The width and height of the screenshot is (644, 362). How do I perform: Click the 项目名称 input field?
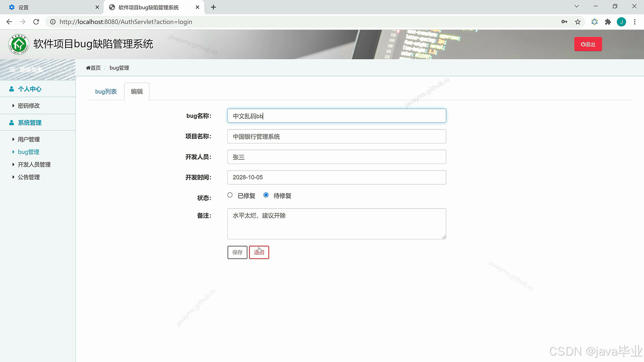(x=337, y=136)
